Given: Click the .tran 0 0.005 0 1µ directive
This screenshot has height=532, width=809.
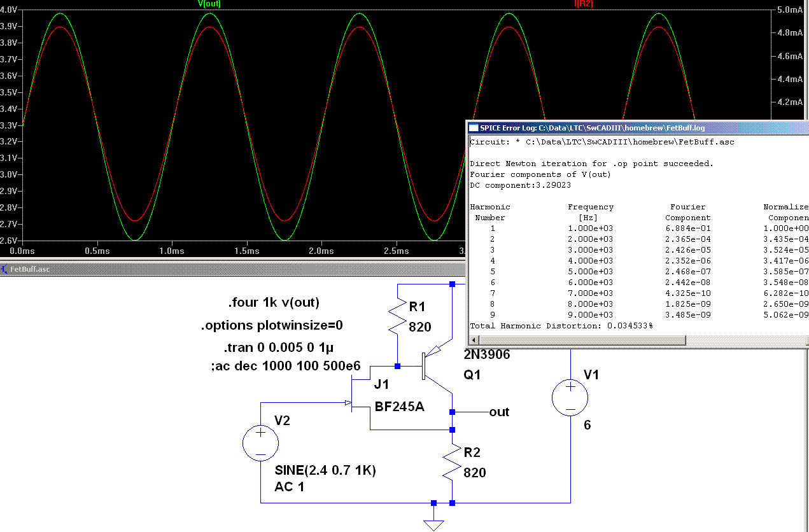Looking at the screenshot, I should [279, 348].
